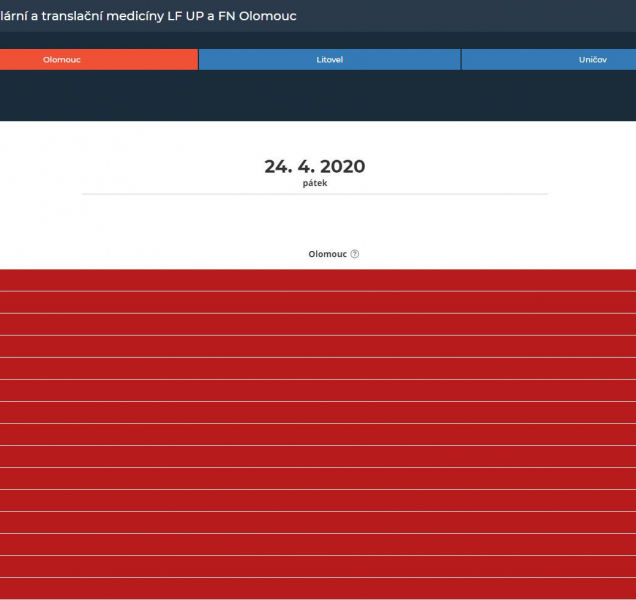Click the help icon beside Olomouc heading
The width and height of the screenshot is (636, 600).
click(355, 254)
